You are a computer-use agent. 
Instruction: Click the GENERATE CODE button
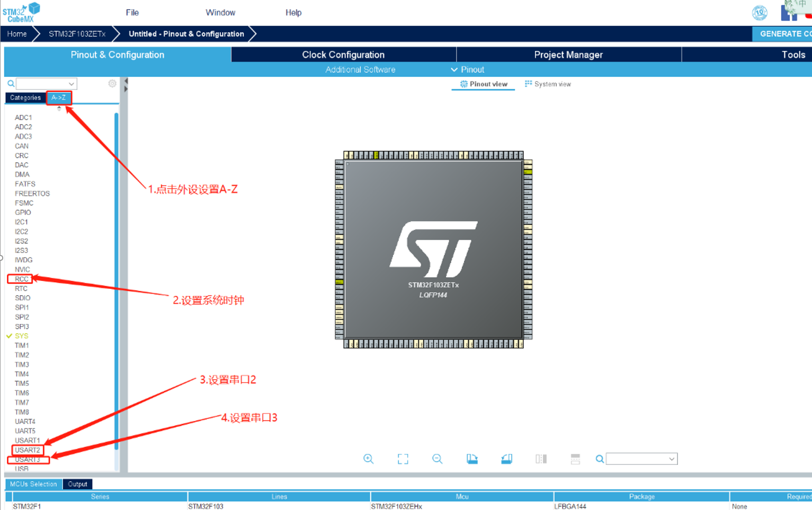pos(783,33)
